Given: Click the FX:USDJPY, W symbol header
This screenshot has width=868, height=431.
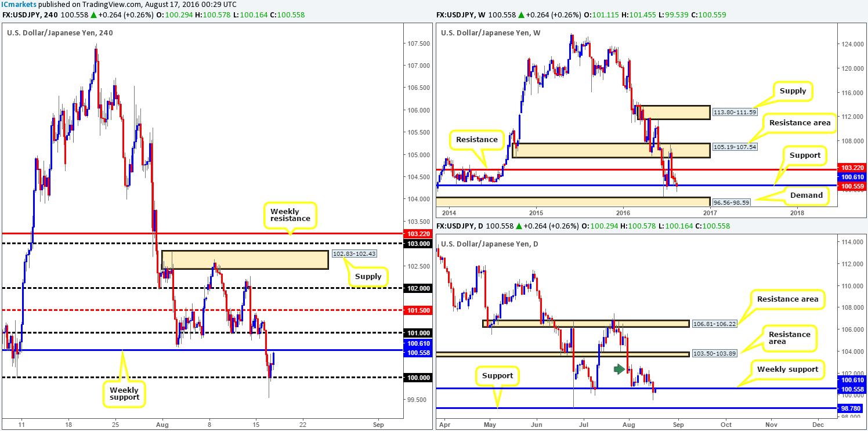Looking at the screenshot, I should click(461, 15).
